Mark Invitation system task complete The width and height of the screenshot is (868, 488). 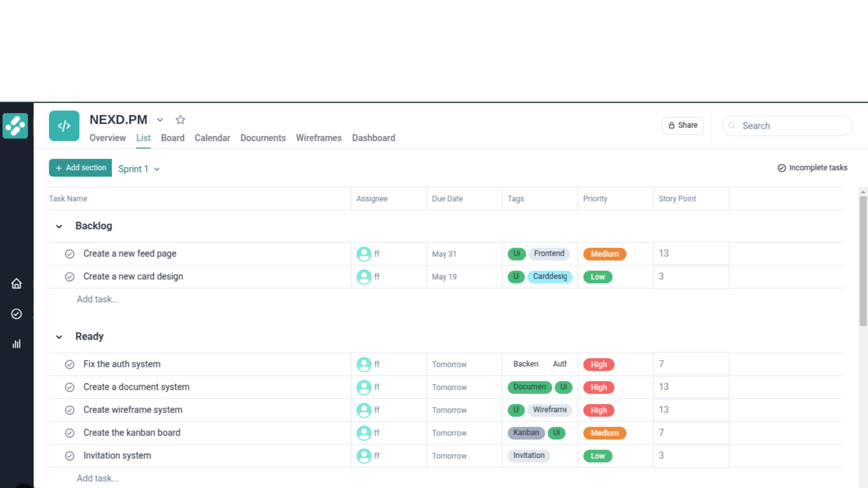coord(70,456)
